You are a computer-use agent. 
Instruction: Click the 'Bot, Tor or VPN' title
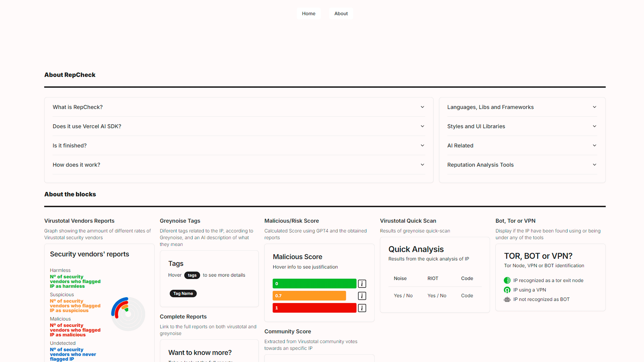tap(515, 221)
